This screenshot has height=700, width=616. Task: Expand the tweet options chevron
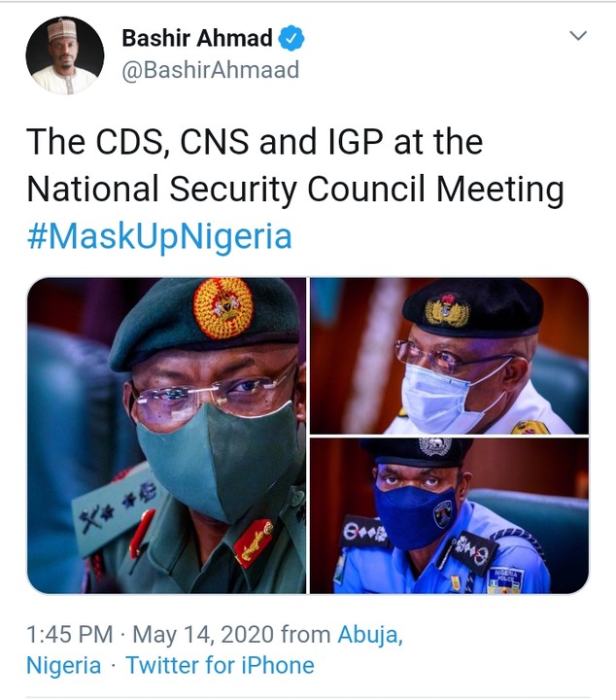[x=578, y=37]
